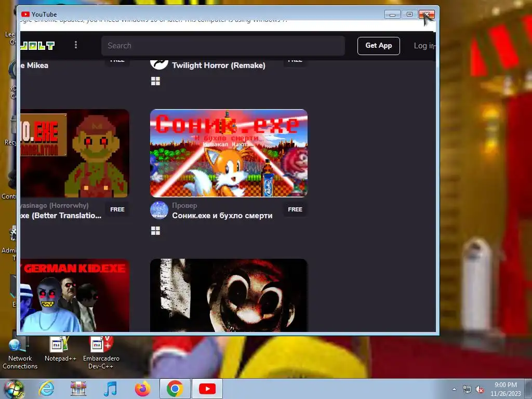The width and height of the screenshot is (532, 399).
Task: Show hidden tray icons arrow
Action: tap(454, 389)
